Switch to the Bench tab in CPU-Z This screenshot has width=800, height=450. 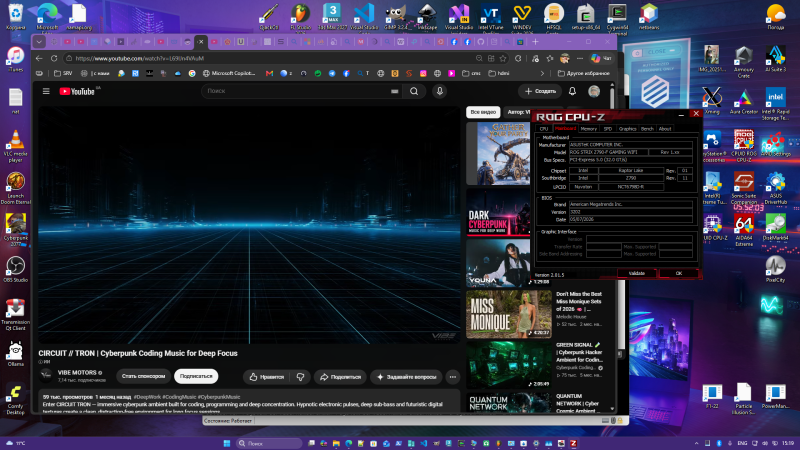coord(647,129)
